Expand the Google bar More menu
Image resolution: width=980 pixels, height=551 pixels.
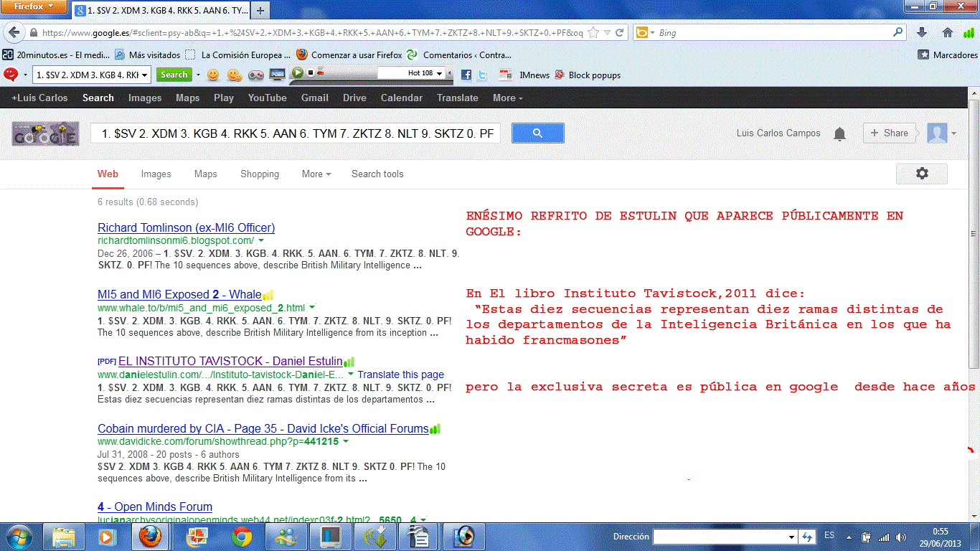(507, 98)
